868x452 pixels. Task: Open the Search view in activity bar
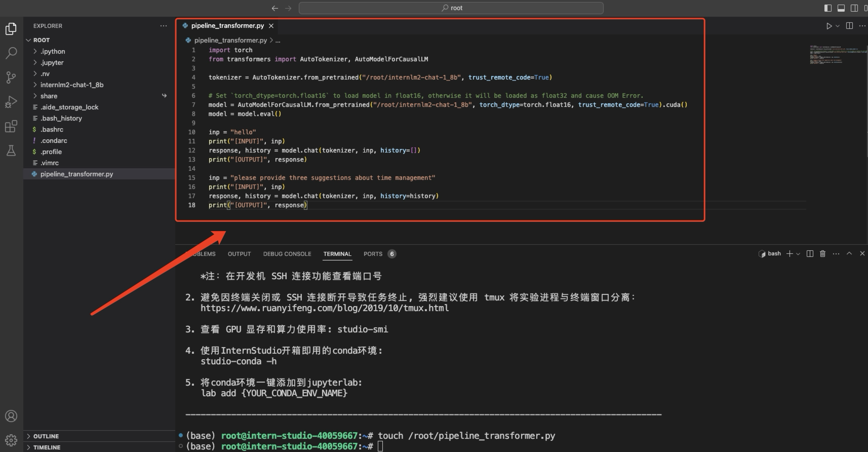(x=11, y=53)
